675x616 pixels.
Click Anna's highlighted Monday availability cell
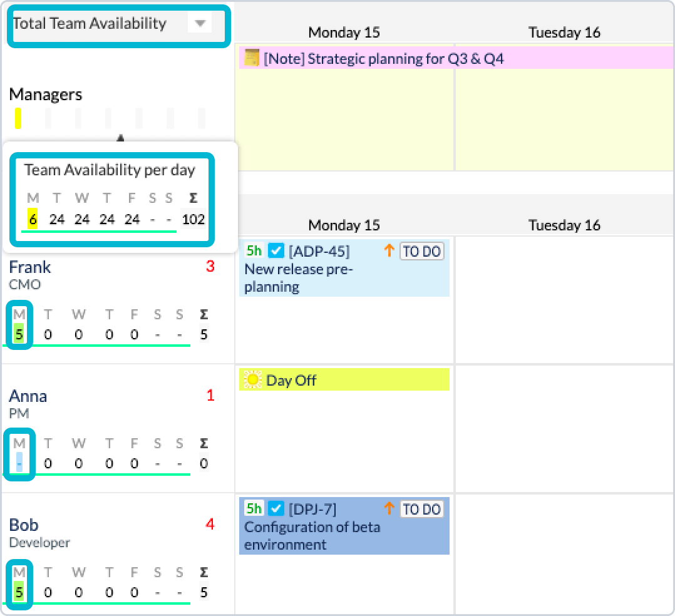tap(19, 464)
